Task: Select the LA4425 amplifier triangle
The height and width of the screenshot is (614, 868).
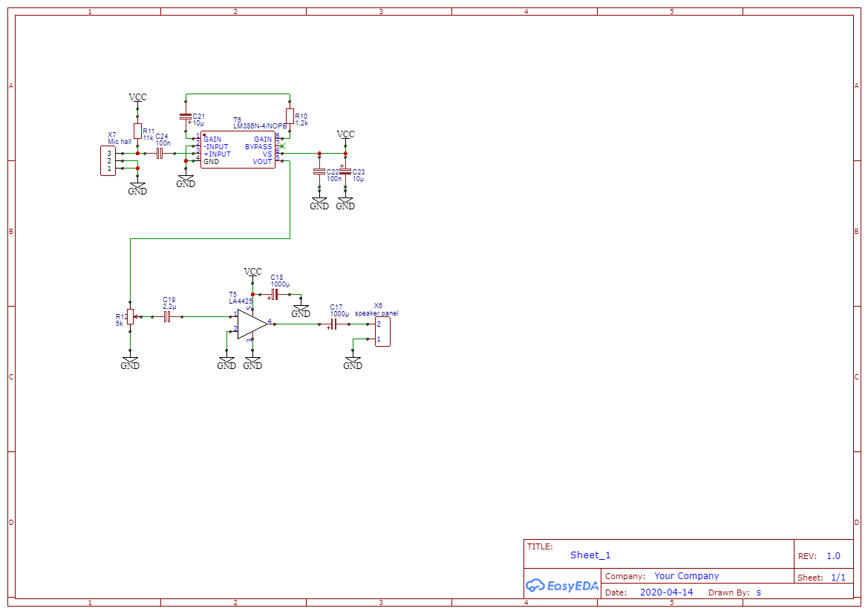Action: click(x=252, y=324)
